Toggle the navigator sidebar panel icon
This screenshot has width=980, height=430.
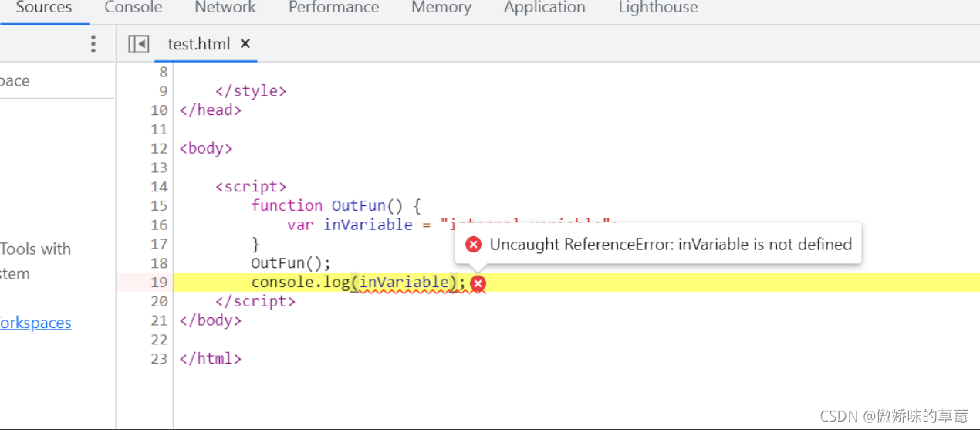point(138,44)
